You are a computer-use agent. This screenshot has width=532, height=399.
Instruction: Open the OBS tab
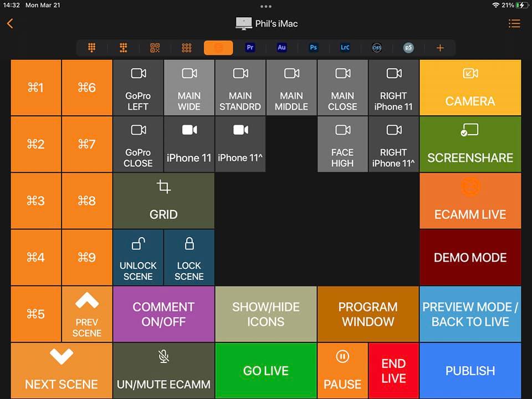(x=377, y=48)
